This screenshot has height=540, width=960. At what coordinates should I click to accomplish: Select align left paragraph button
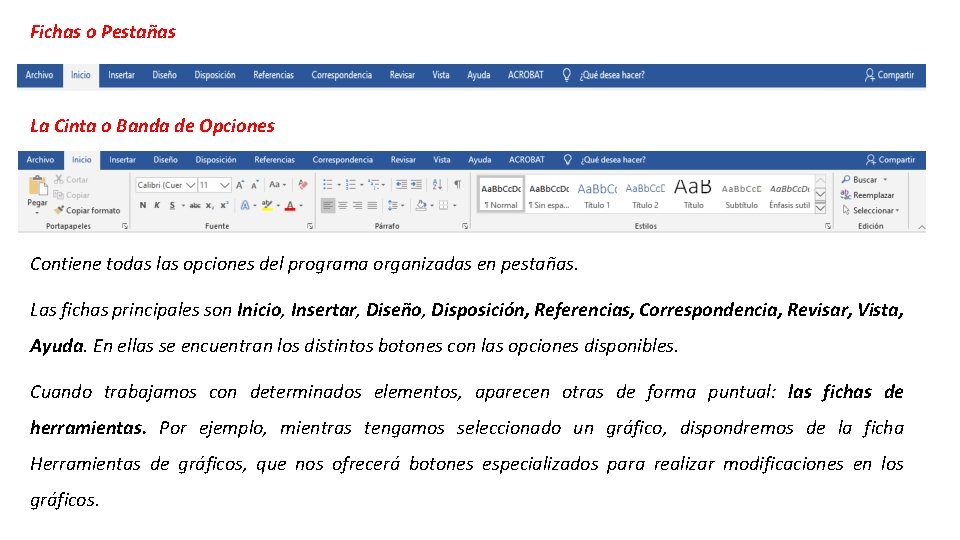(328, 205)
